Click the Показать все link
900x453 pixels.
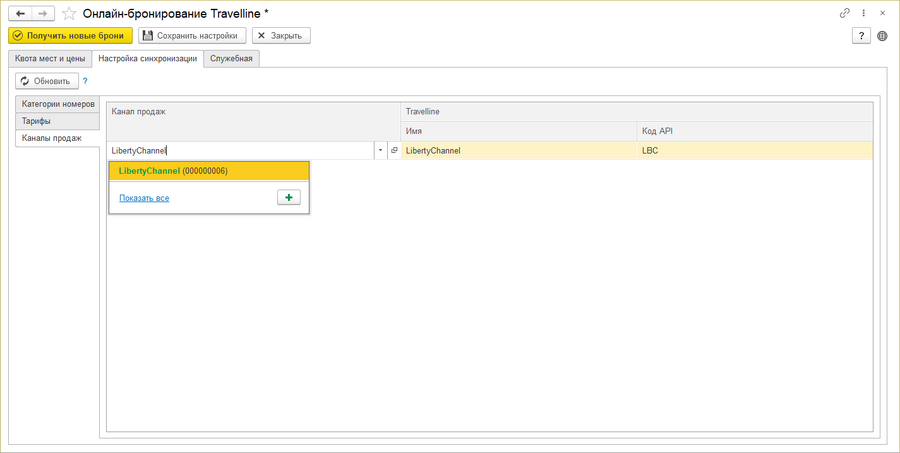click(144, 198)
